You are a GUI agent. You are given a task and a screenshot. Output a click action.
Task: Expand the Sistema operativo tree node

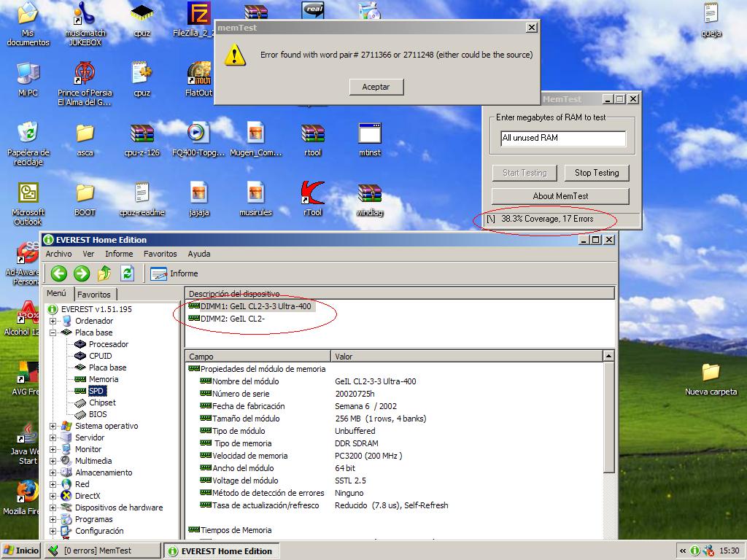[x=53, y=426]
